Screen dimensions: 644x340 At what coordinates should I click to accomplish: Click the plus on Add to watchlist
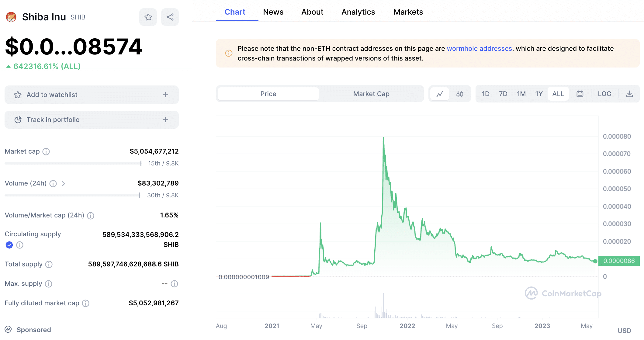pyautogui.click(x=165, y=95)
